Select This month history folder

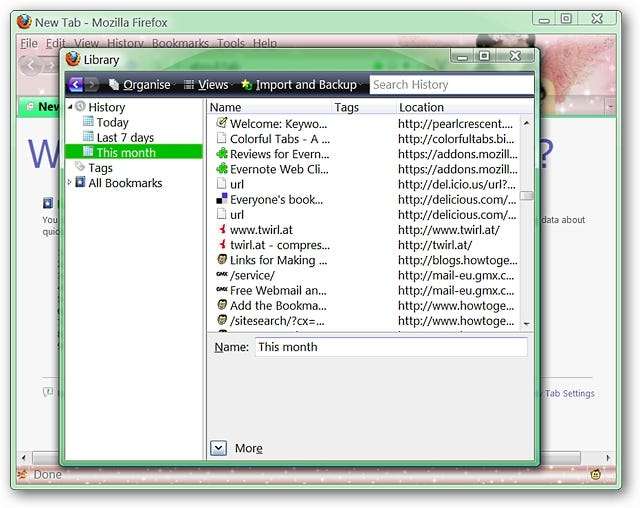click(134, 152)
